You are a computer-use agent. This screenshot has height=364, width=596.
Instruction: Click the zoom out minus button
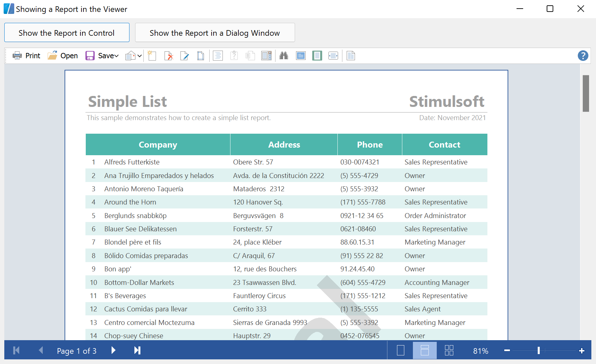(507, 350)
